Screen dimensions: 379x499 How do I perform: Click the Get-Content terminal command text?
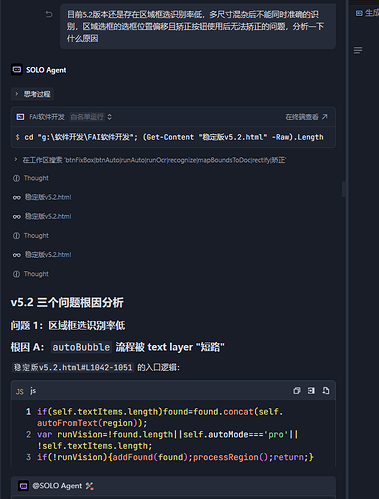click(x=174, y=137)
